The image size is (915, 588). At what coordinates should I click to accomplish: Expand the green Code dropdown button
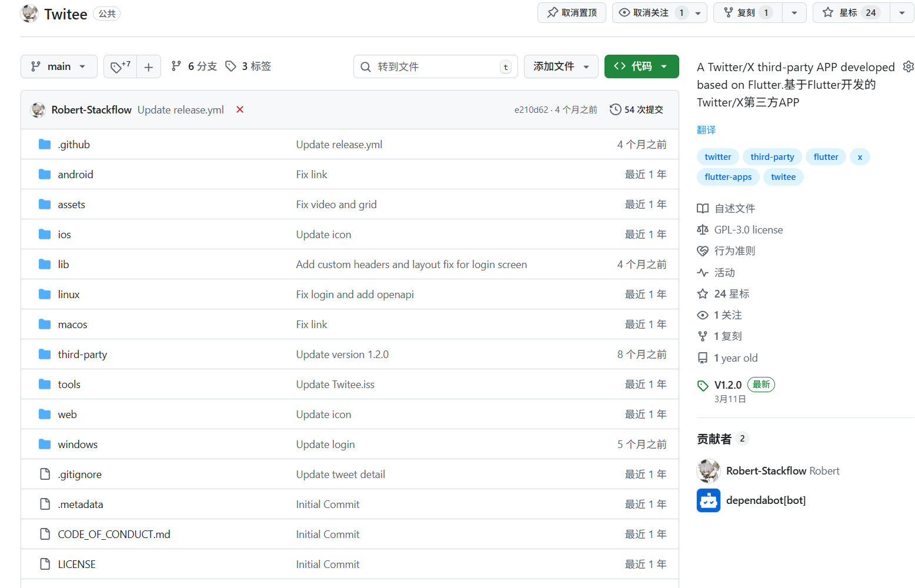point(641,66)
